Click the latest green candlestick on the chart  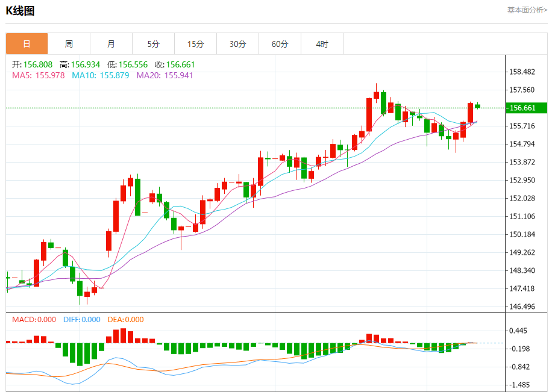pos(477,106)
